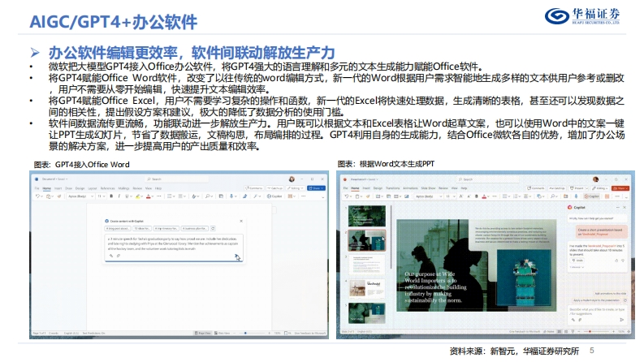Open the font size 11 dropdown in Word
Viewport: 644px width, 362px height.
click(102, 196)
